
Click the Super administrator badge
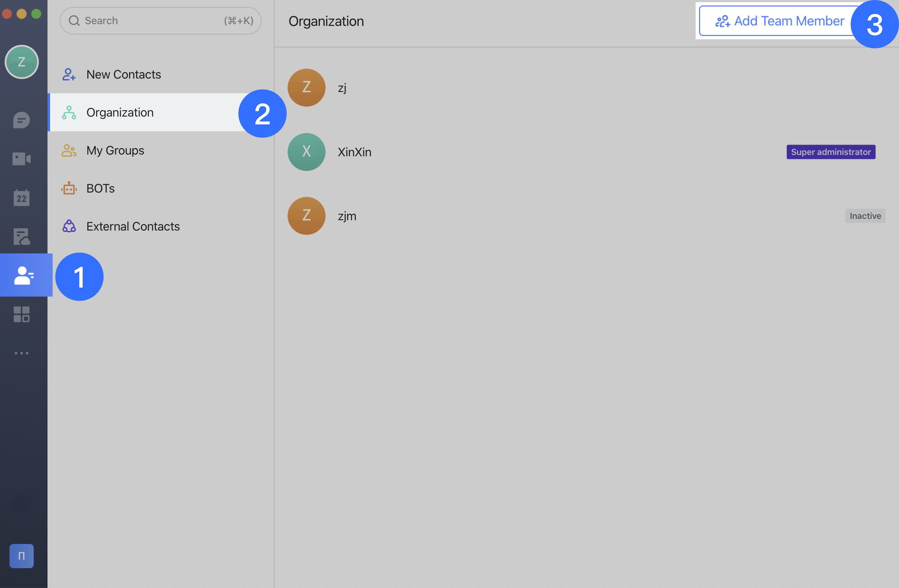pyautogui.click(x=831, y=152)
